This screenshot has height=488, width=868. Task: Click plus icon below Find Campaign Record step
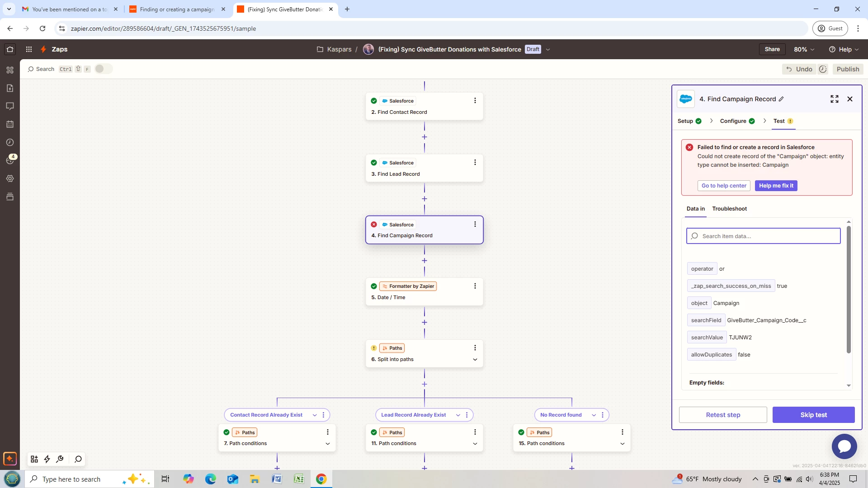pos(424,261)
